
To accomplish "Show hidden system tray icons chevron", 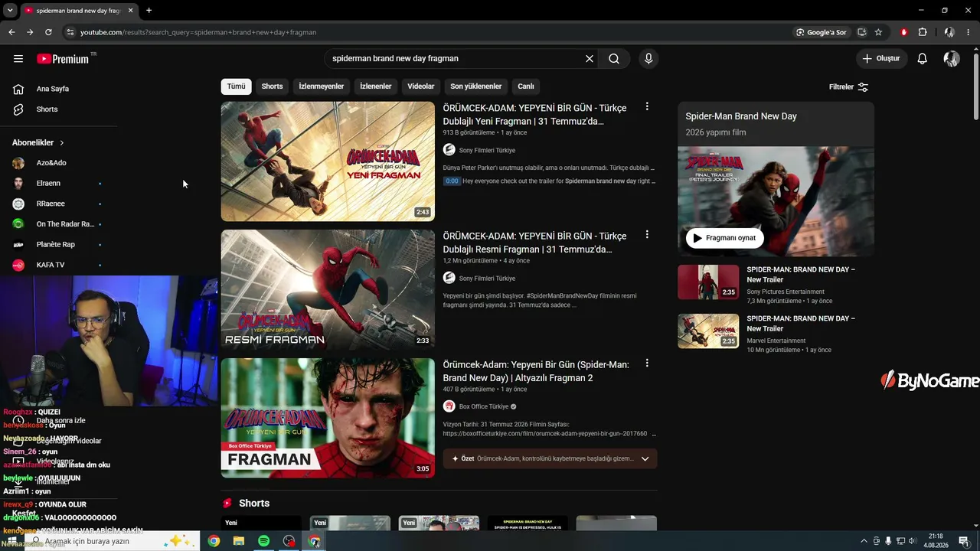I will [x=864, y=541].
